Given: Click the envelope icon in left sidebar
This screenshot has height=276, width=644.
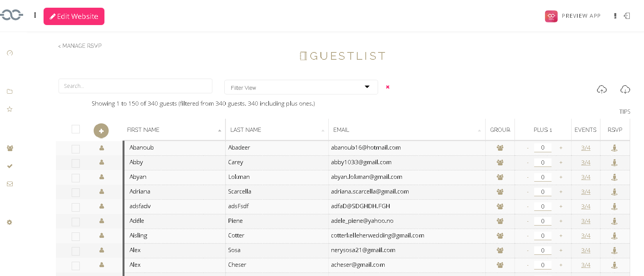Looking at the screenshot, I should pyautogui.click(x=10, y=184).
